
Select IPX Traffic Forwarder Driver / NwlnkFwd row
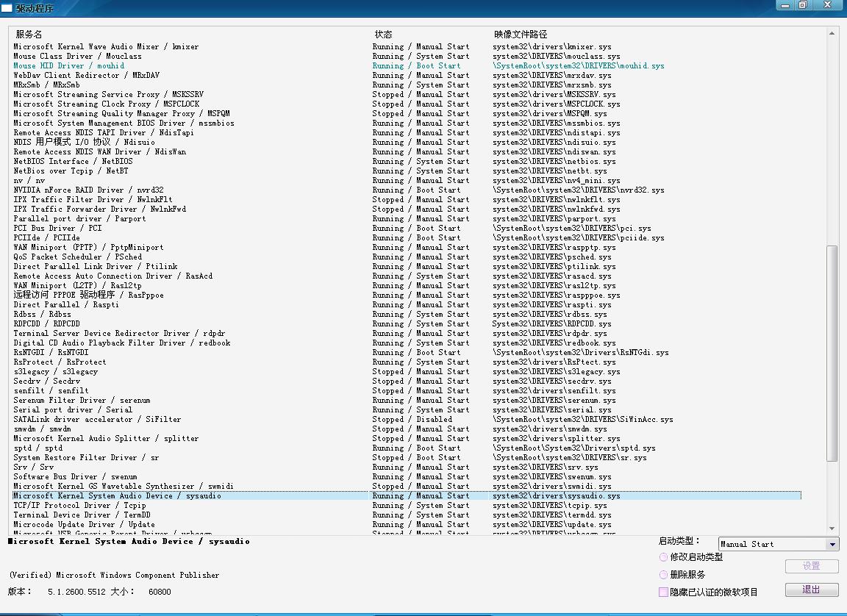pos(407,209)
